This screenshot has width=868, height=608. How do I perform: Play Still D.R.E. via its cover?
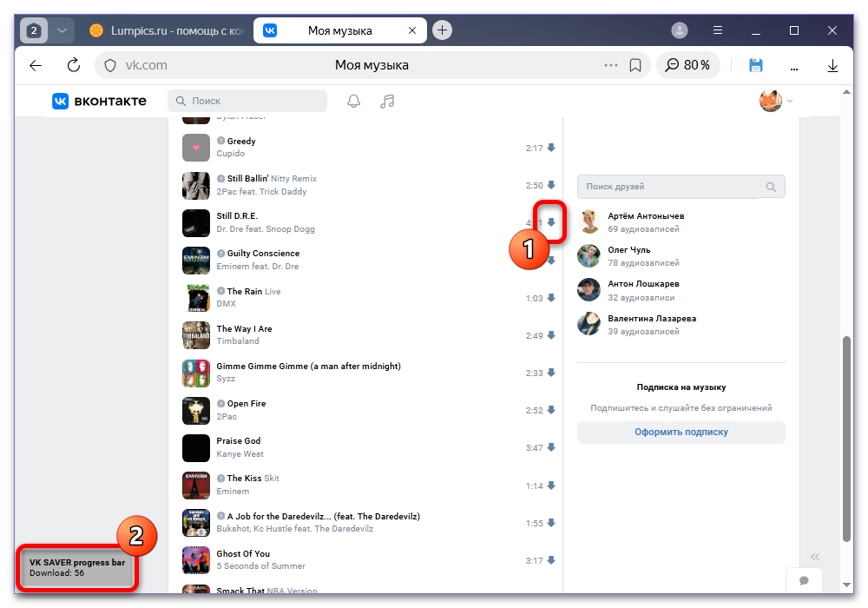(x=196, y=222)
